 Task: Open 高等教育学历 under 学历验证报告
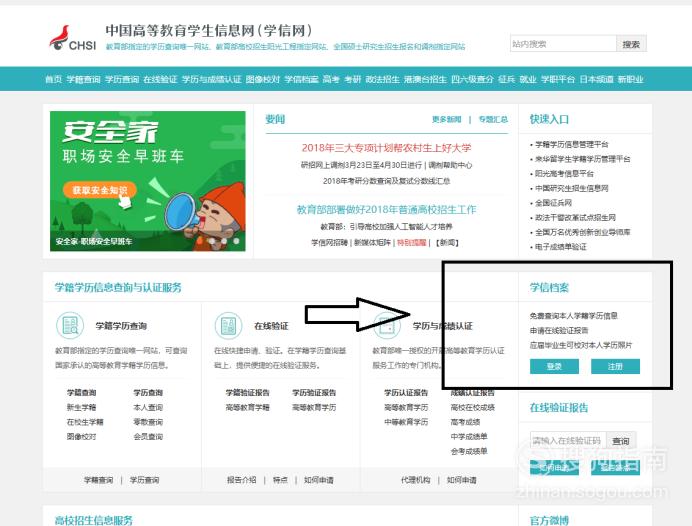(x=314, y=407)
